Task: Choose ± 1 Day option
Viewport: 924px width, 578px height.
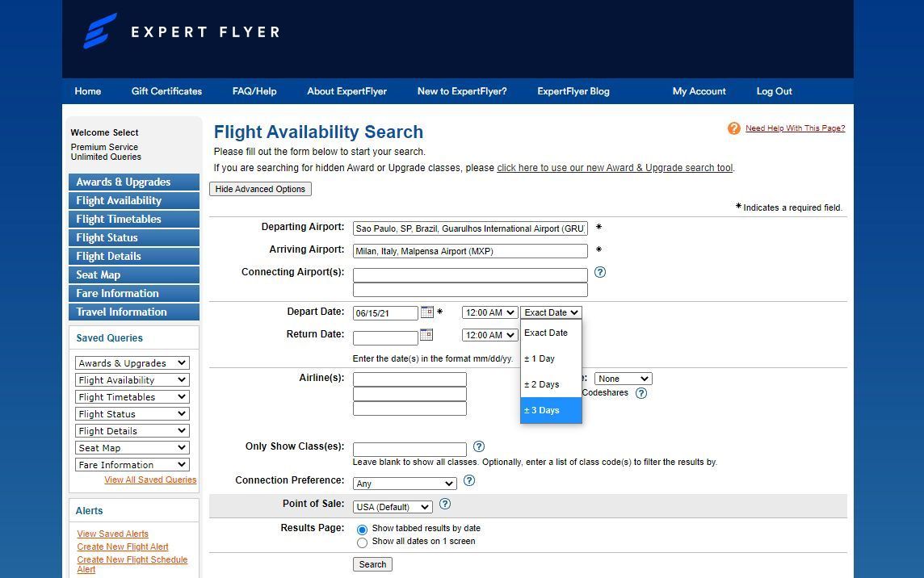Action: coord(551,358)
